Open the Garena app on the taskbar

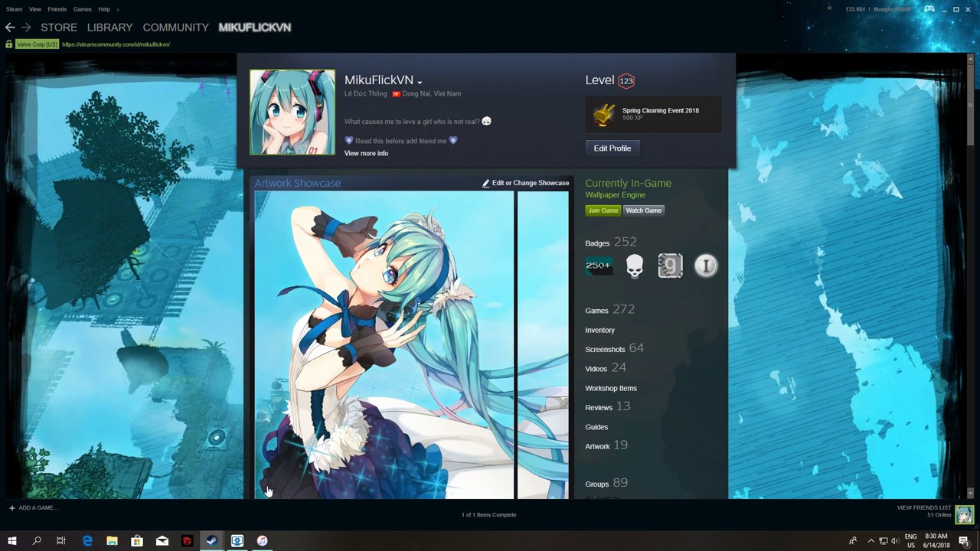187,541
